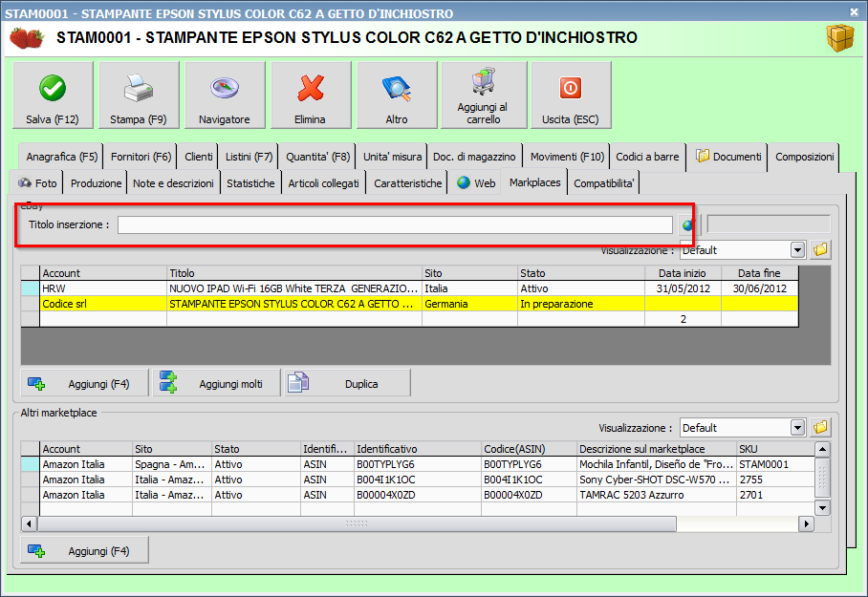868x597 pixels.
Task: Click horizontal scrollbar left arrow
Action: click(x=29, y=523)
